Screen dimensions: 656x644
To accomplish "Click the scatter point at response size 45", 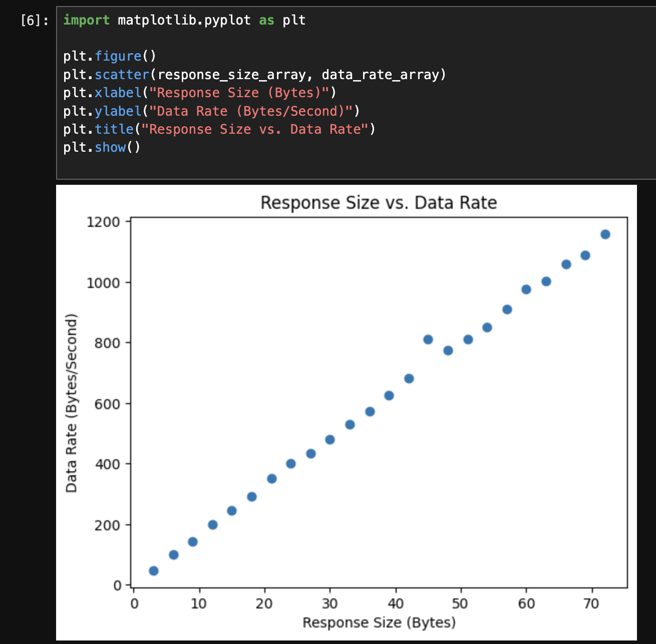I will (428, 340).
